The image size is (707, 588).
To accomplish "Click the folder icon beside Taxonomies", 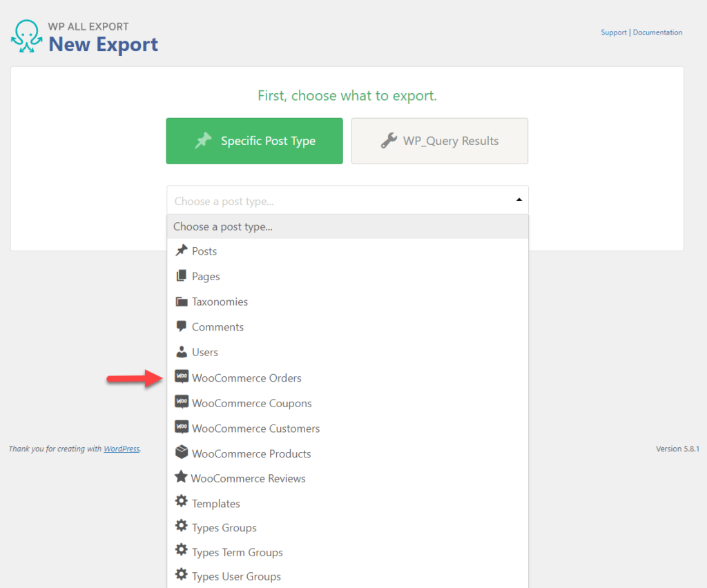I will coord(182,301).
